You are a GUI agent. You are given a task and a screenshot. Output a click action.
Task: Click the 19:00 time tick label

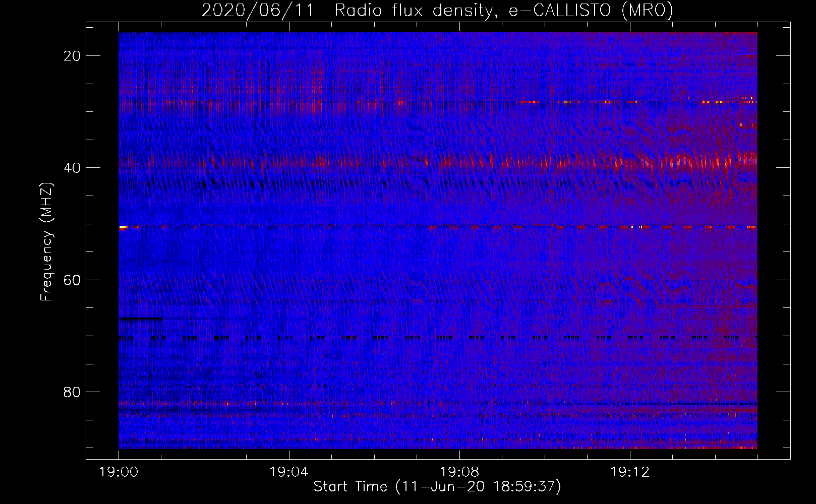[x=119, y=472]
